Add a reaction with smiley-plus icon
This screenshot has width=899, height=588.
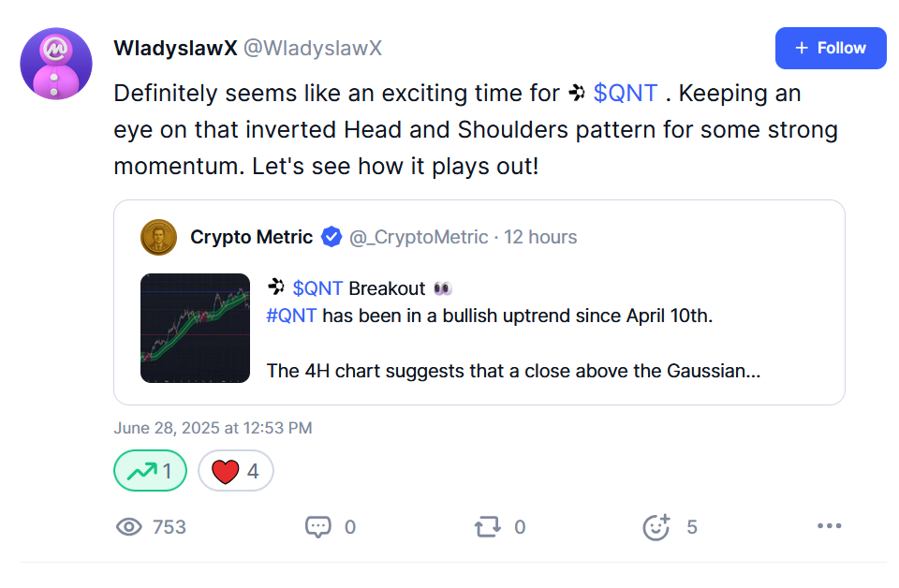(x=656, y=527)
